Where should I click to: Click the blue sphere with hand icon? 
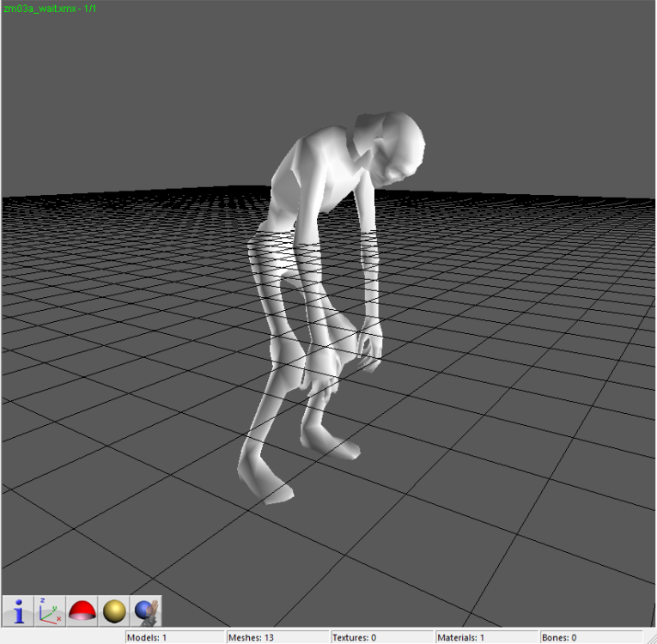tap(146, 611)
